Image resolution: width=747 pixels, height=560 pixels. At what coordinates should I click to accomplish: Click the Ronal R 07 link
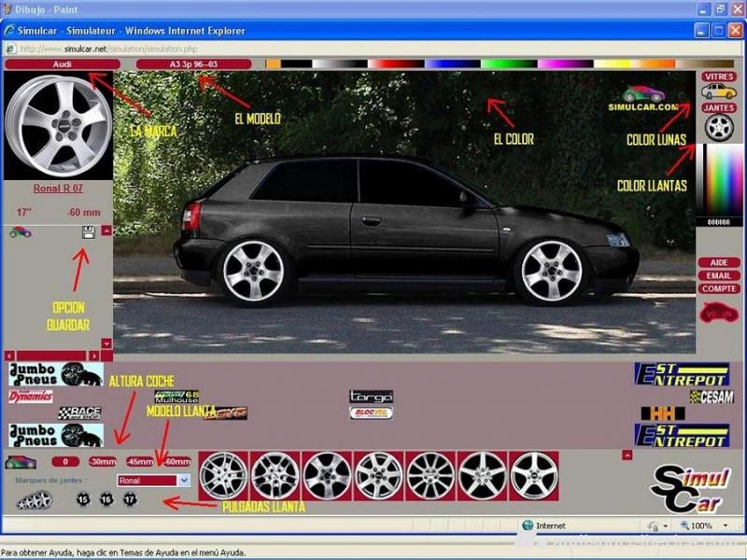pos(58,189)
